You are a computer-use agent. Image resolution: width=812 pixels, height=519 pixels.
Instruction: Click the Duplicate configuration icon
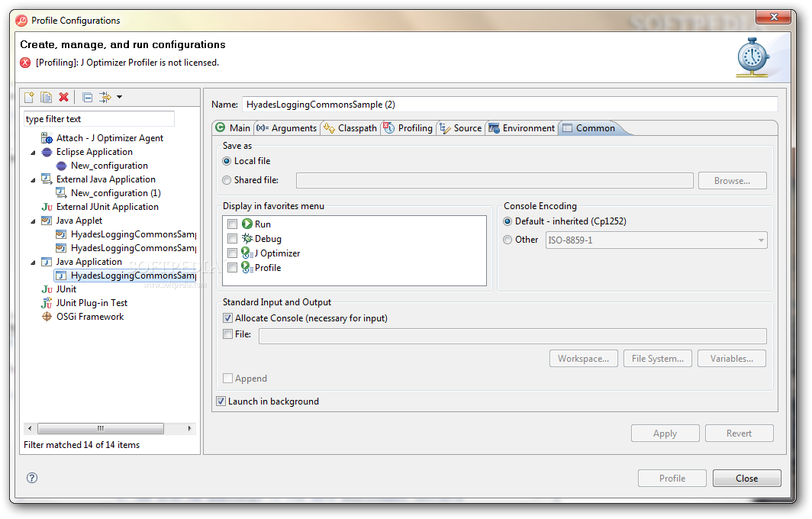(x=47, y=97)
